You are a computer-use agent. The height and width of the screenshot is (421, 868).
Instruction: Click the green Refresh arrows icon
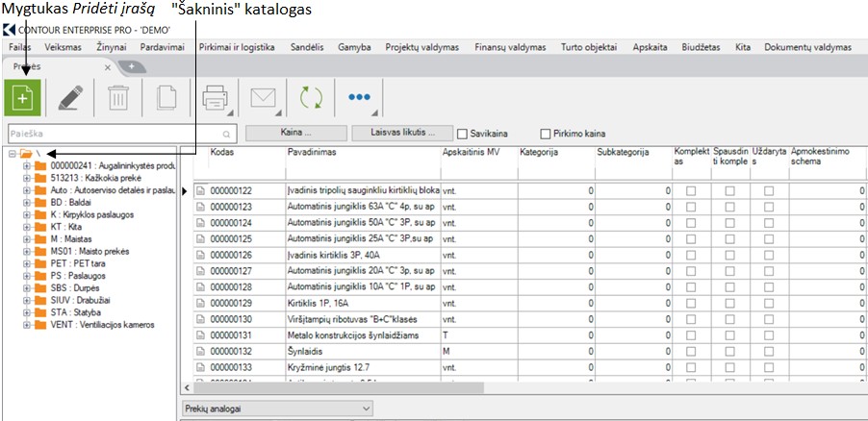click(x=310, y=99)
